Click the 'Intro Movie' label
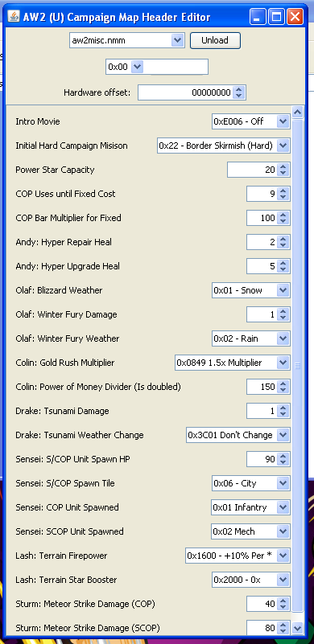Image resolution: width=314 pixels, height=644 pixels. coord(38,121)
